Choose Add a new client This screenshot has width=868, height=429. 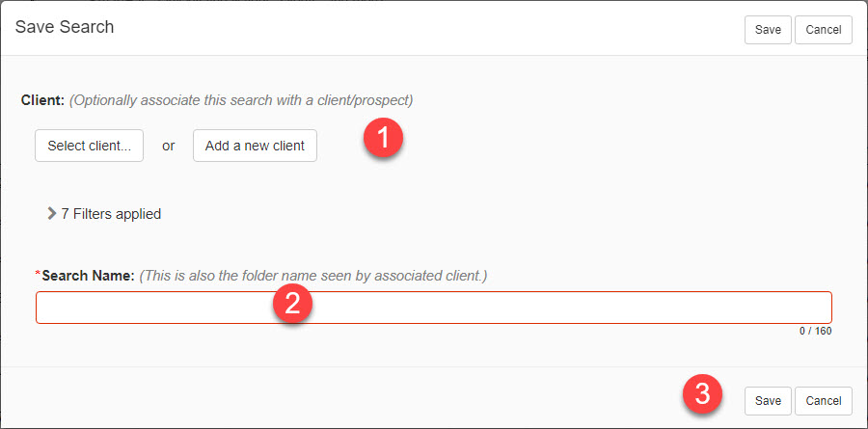click(x=255, y=146)
